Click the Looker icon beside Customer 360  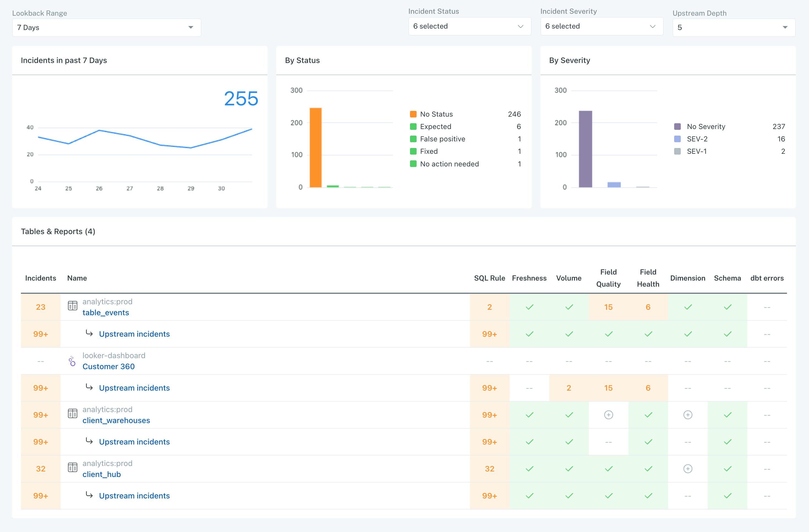tap(72, 361)
